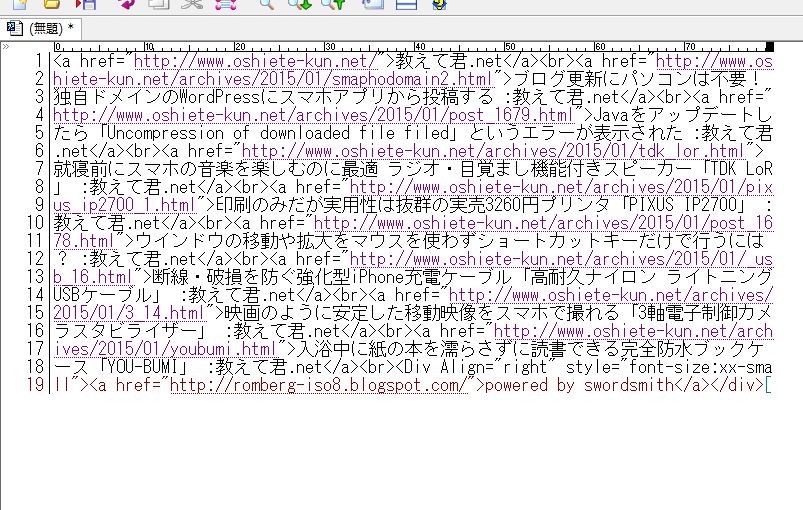Viewport: 803px width, 510px height.
Task: Click the text 'Uncompression of downloaded file filed'
Action: (x=278, y=133)
